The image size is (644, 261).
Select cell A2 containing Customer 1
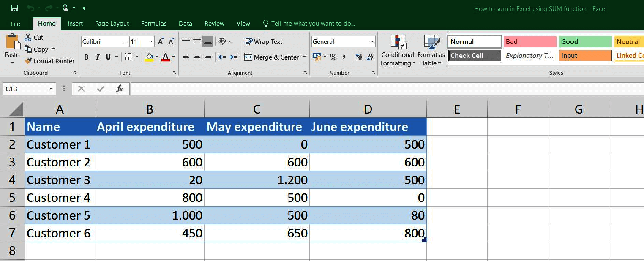[58, 144]
